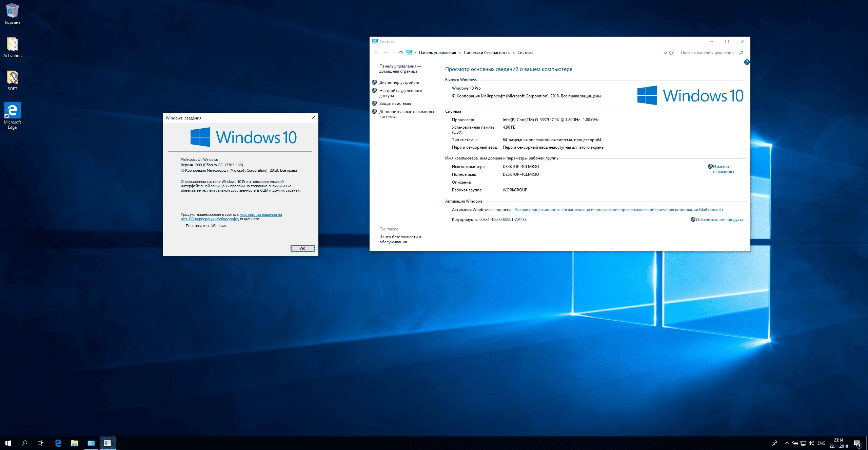Close the Windows: сведения dialog
This screenshot has width=868, height=450.
point(313,118)
